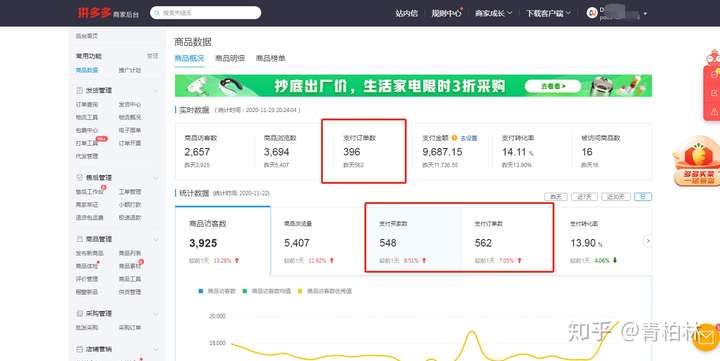Open 发布新商品 in the sidebar
Viewport: 720px width, 361px height.
click(90, 253)
